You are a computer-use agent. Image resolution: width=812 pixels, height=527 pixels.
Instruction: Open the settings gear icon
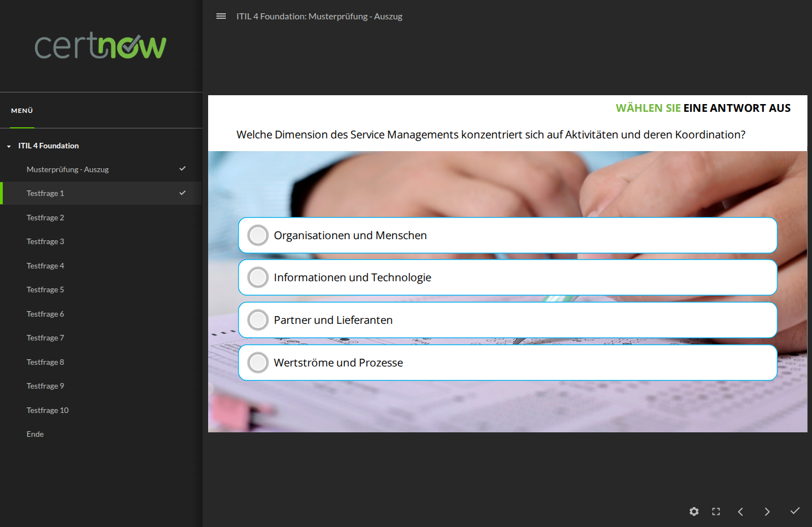(x=694, y=512)
